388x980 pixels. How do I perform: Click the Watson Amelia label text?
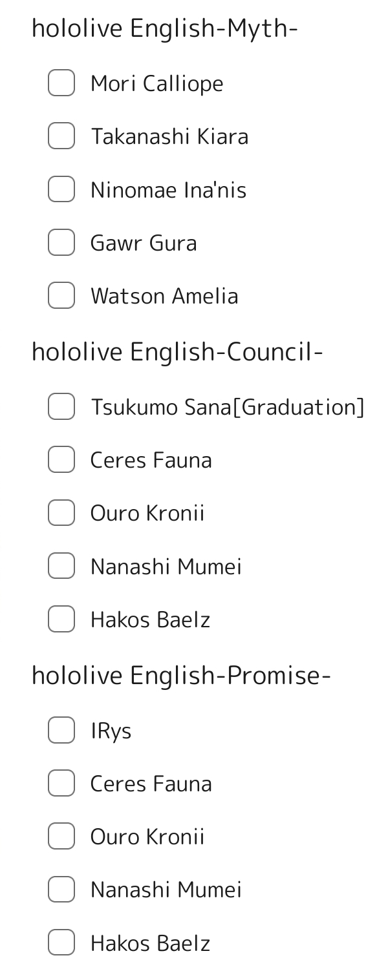pyautogui.click(x=164, y=296)
